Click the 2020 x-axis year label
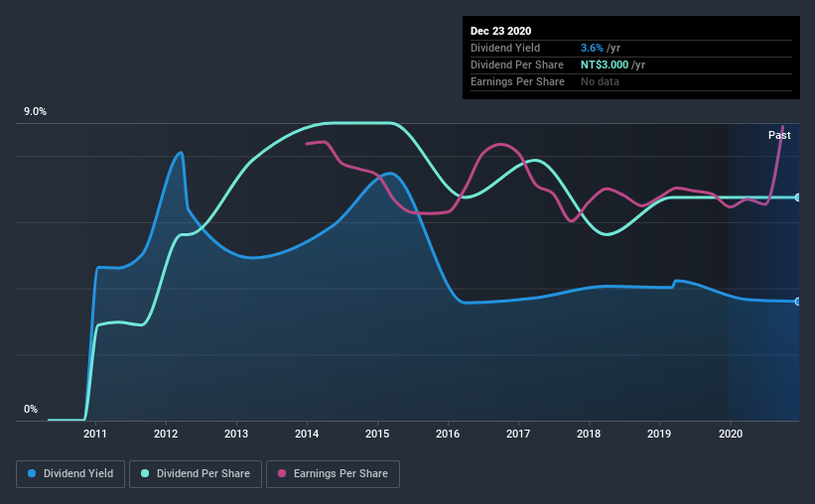815x504 pixels. coord(731,434)
